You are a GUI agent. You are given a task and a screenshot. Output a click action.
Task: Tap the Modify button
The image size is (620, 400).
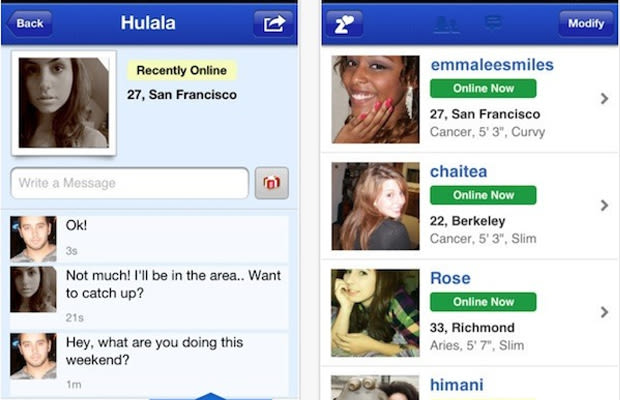coord(586,24)
